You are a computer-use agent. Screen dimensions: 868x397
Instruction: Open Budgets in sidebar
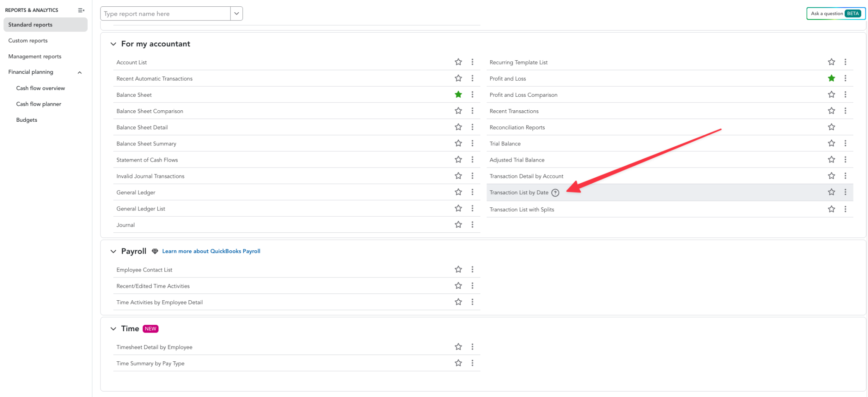click(x=27, y=120)
